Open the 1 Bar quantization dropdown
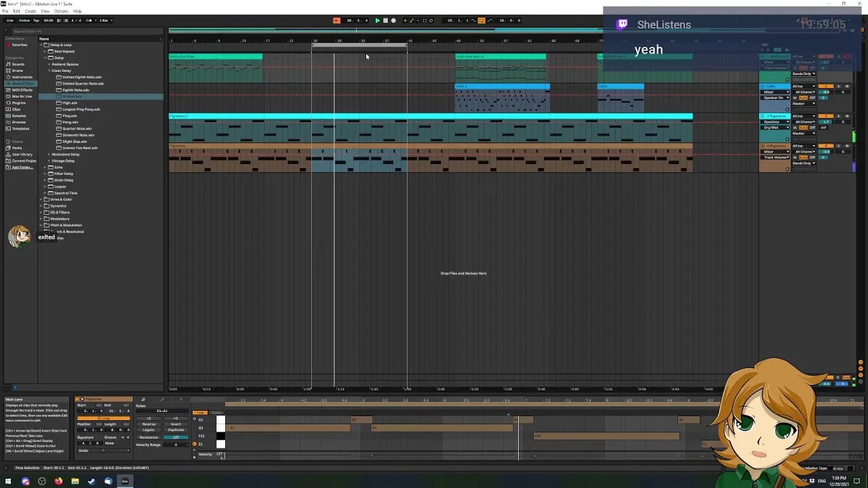Screen dimensions: 868x488 [106, 20]
